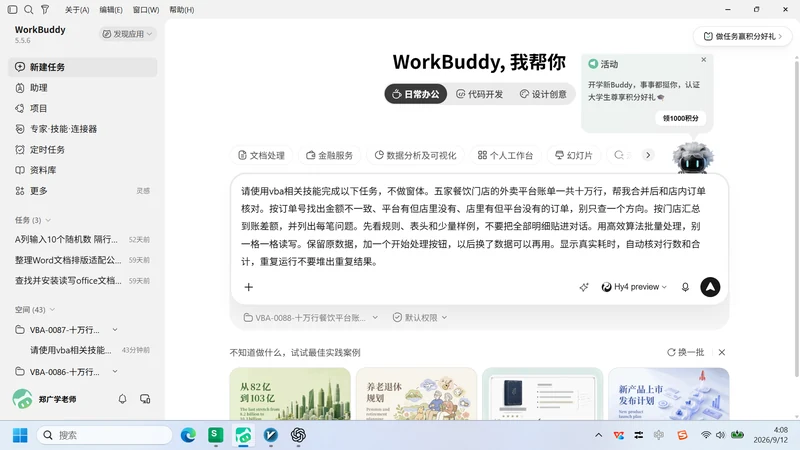Add an attachment with the plus icon
800x450 pixels.
pos(248,287)
